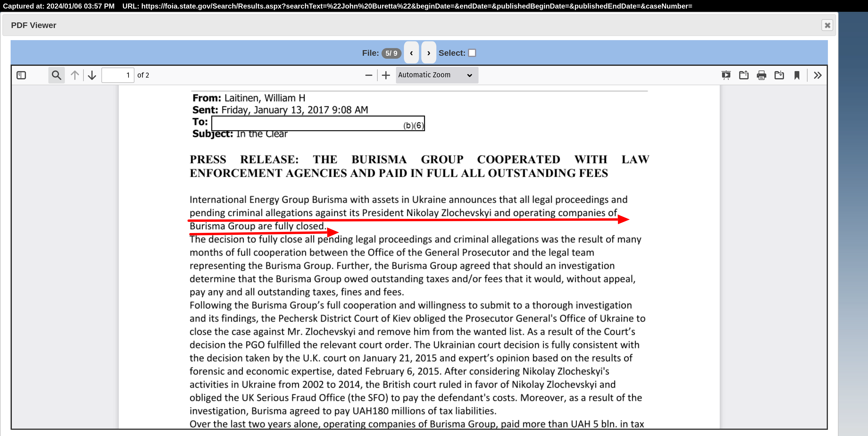Viewport: 868px width, 436px height.
Task: Click the line mentioning 'UAH180 millions of tax liabilities'
Action: pyautogui.click(x=343, y=411)
